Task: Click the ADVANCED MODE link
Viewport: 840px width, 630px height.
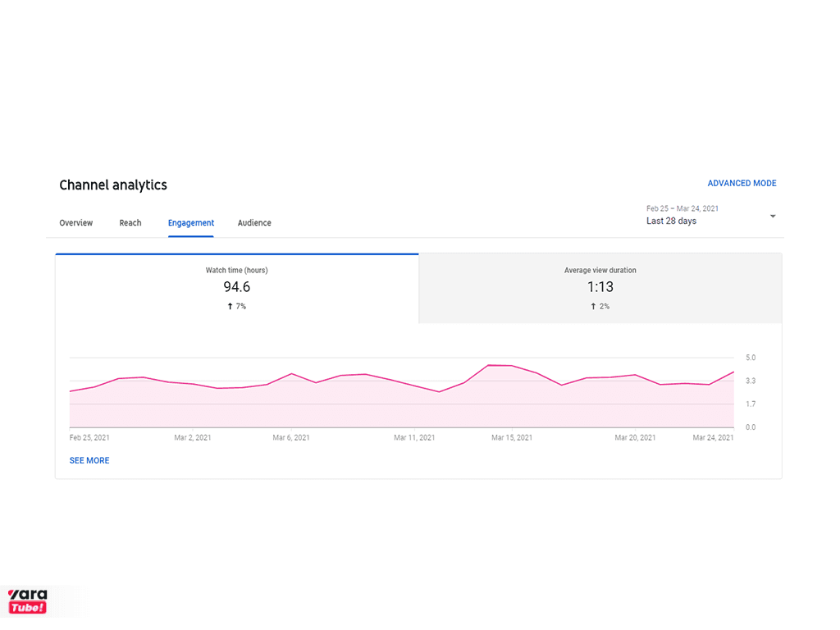Action: pyautogui.click(x=742, y=183)
